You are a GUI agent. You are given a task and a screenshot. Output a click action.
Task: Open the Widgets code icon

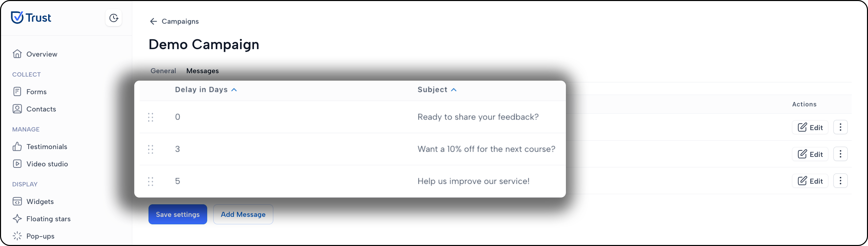coord(17,201)
